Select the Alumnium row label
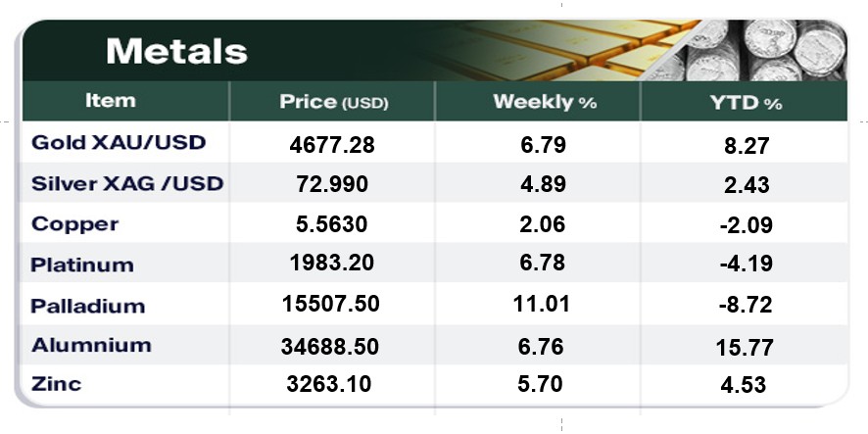This screenshot has height=434, width=868. point(91,345)
